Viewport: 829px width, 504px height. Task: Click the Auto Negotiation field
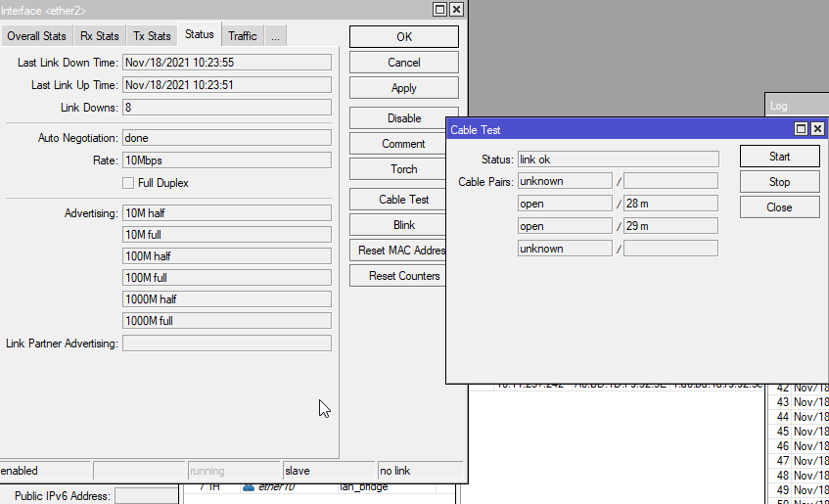click(227, 138)
